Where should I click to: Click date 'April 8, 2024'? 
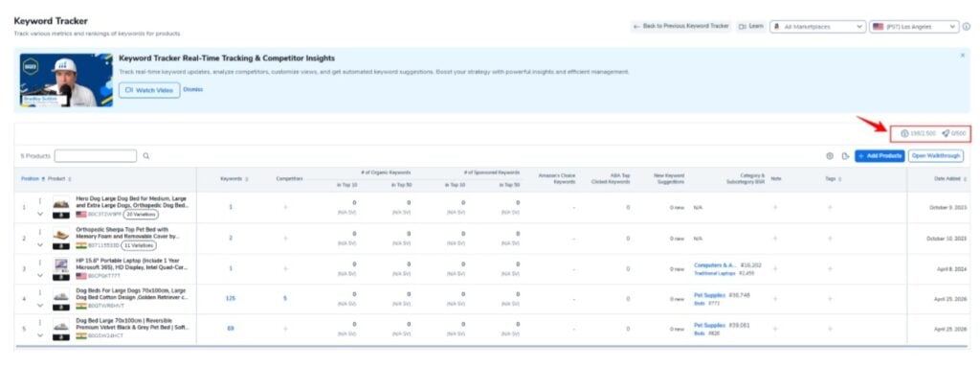(x=951, y=268)
